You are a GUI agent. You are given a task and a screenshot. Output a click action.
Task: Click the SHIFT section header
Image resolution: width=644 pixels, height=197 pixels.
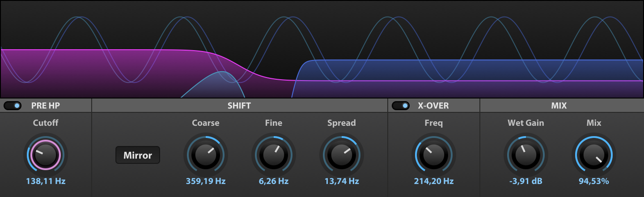pos(239,106)
